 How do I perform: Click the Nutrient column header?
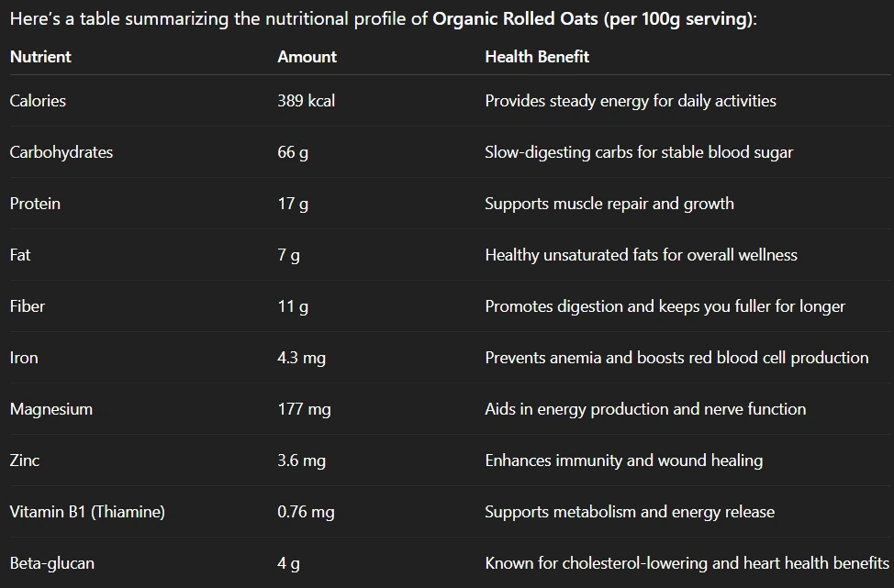40,57
